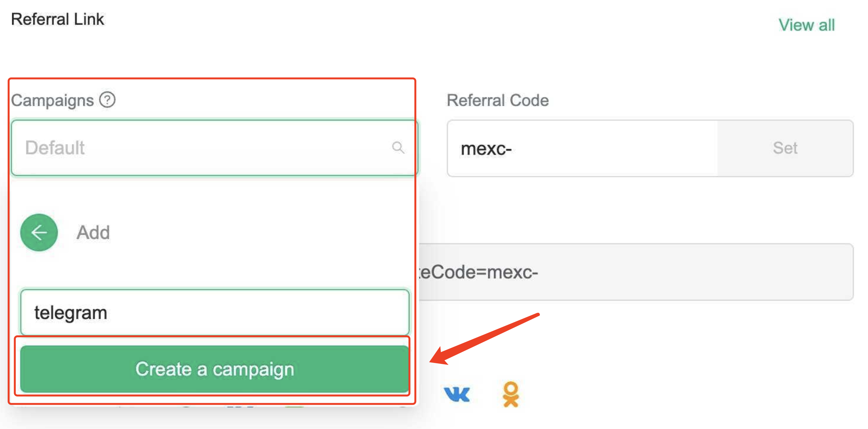Click the green back arrow icon
The width and height of the screenshot is (868, 429).
(x=39, y=232)
